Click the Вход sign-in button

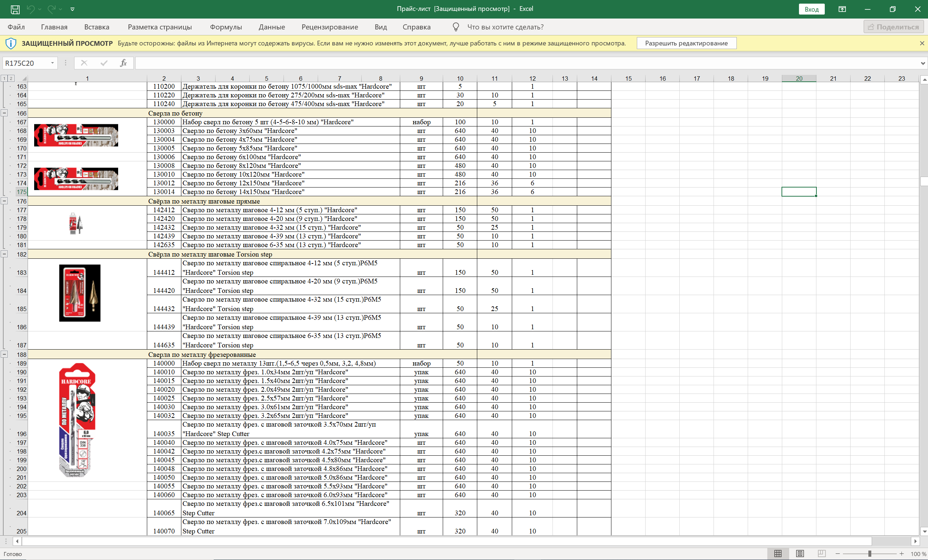coord(811,9)
